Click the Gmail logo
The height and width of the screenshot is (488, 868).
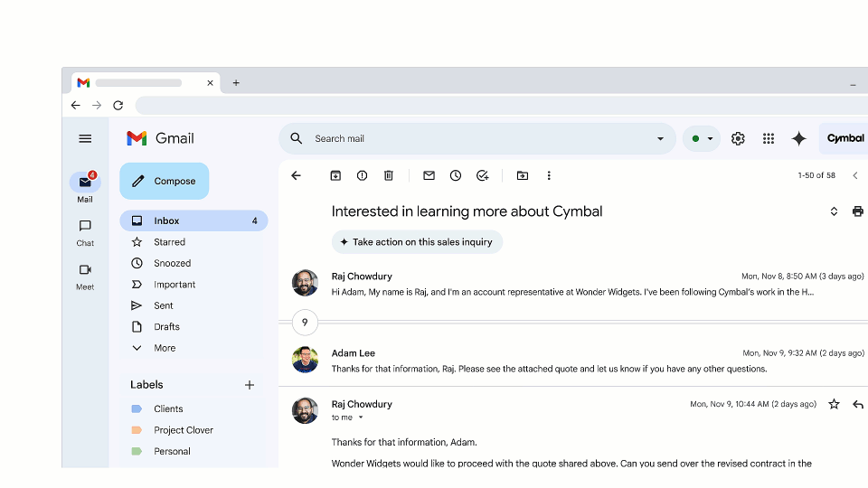tap(161, 138)
